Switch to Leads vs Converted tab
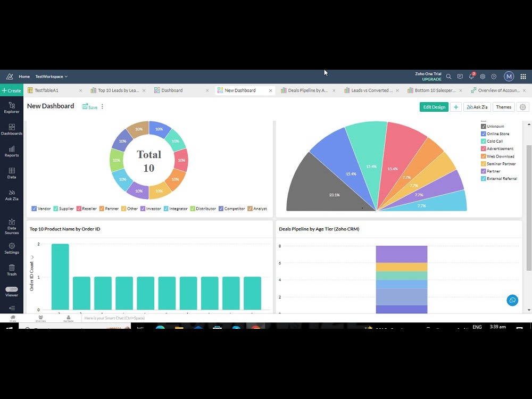 371,90
